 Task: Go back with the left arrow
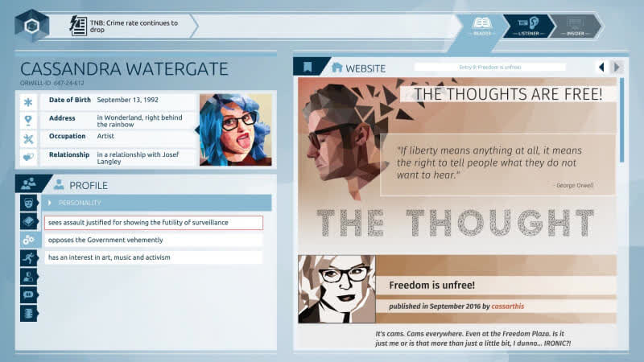[601, 67]
